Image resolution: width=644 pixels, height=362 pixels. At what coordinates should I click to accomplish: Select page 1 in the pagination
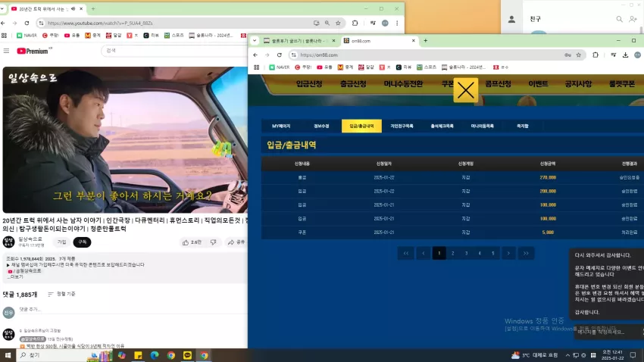pyautogui.click(x=439, y=253)
